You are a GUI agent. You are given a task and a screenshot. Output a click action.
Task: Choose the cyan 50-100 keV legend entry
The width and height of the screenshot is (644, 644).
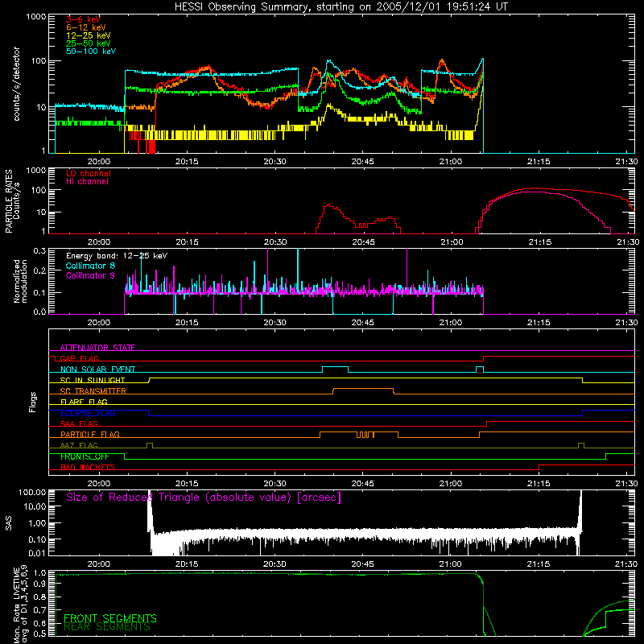(91, 51)
